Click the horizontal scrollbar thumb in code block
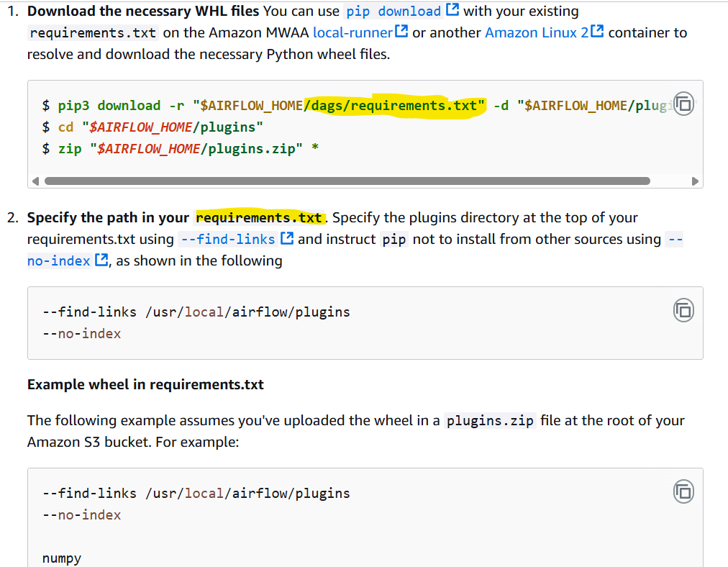Viewport: 728px width, 567px height. point(347,181)
